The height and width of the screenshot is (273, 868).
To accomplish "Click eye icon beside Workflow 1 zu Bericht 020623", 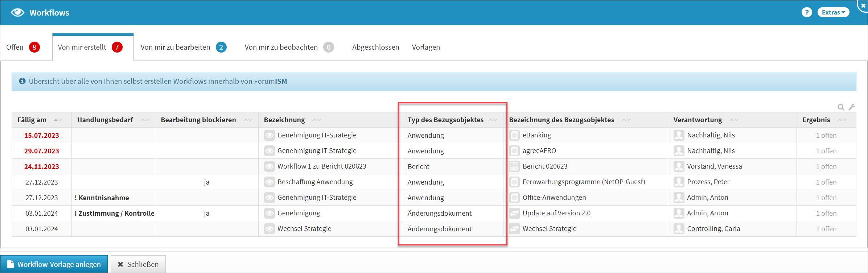I will pyautogui.click(x=269, y=166).
